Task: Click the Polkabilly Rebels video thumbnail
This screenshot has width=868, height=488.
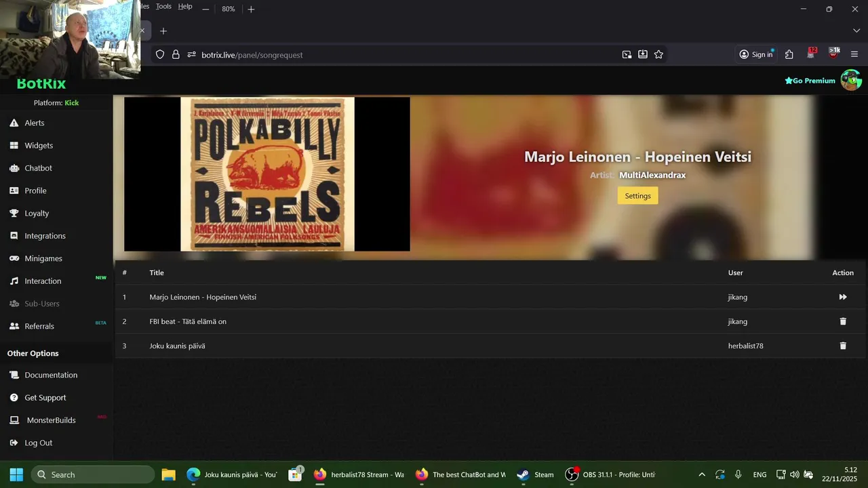Action: [x=267, y=174]
